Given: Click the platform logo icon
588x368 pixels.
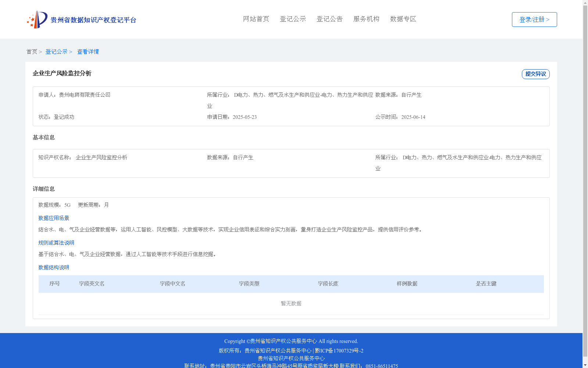Looking at the screenshot, I should click(37, 19).
